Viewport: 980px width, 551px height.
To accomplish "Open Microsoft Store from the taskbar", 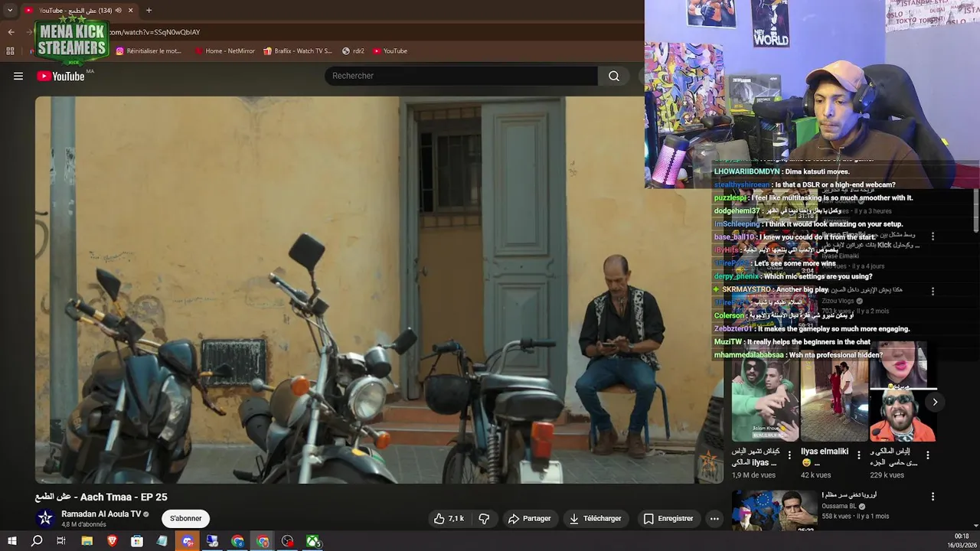I will click(x=137, y=541).
